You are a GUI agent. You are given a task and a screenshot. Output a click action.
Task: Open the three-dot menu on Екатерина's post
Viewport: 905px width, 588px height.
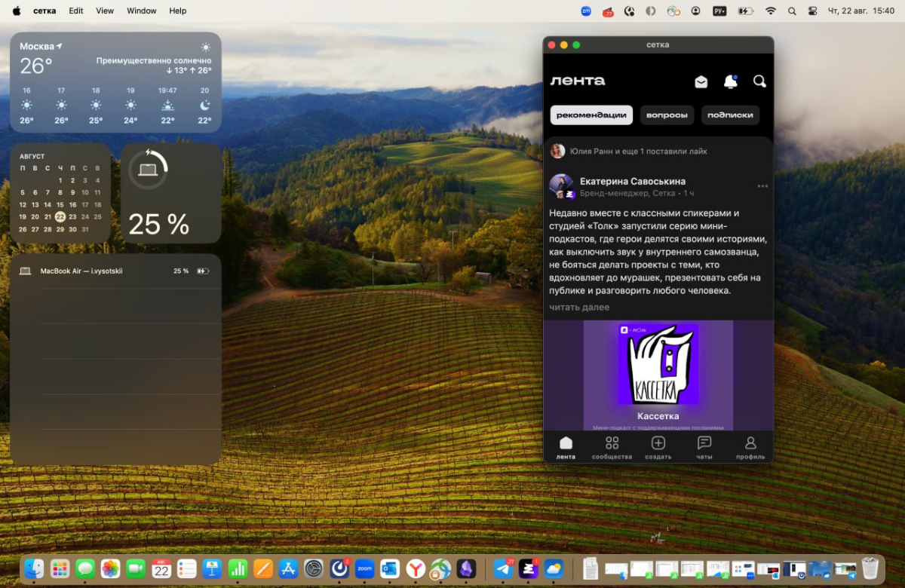[x=762, y=186]
